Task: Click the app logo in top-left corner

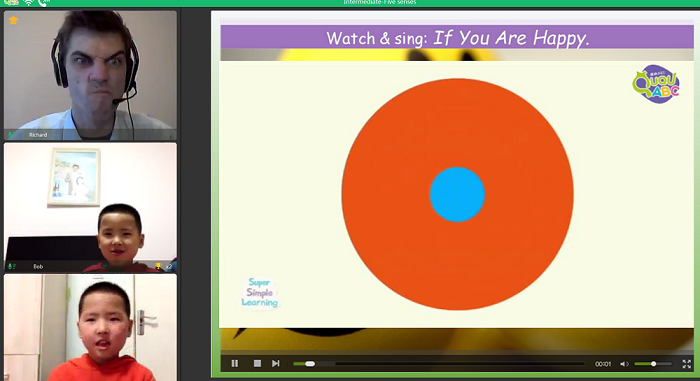Action: coord(11,2)
